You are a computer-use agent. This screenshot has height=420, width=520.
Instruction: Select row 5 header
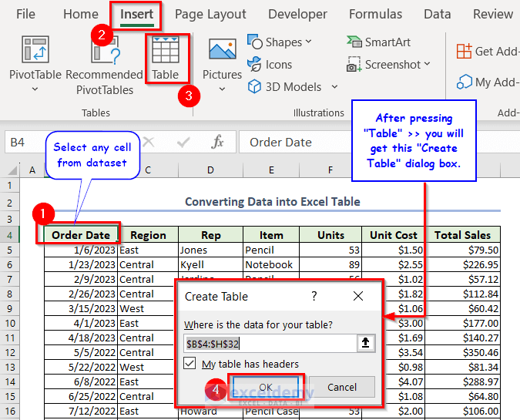[x=9, y=250]
